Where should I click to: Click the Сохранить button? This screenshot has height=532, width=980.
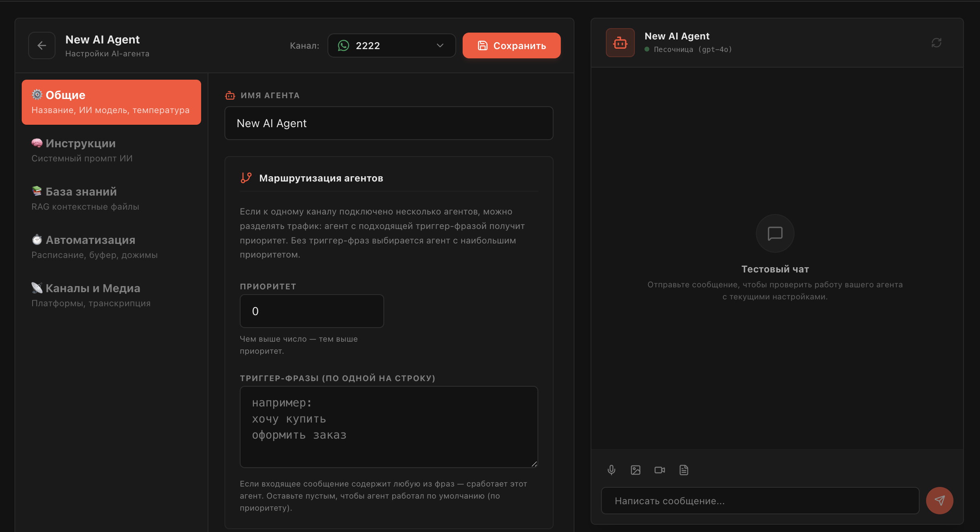click(x=511, y=45)
